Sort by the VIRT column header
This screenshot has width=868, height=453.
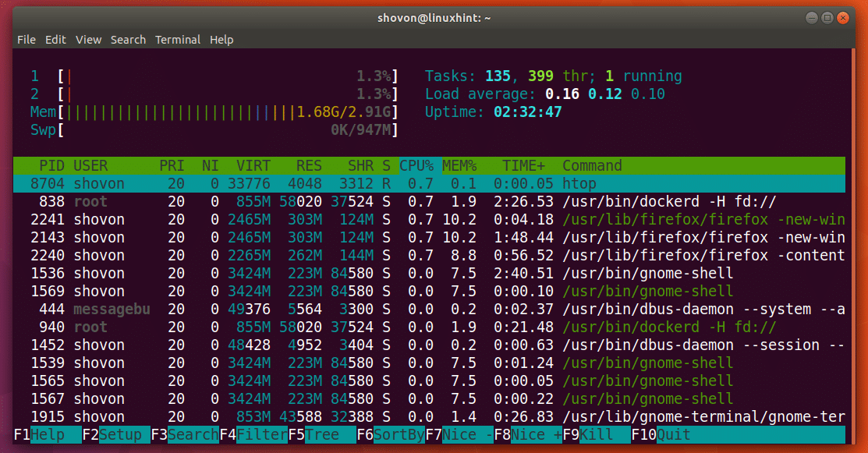pos(253,165)
